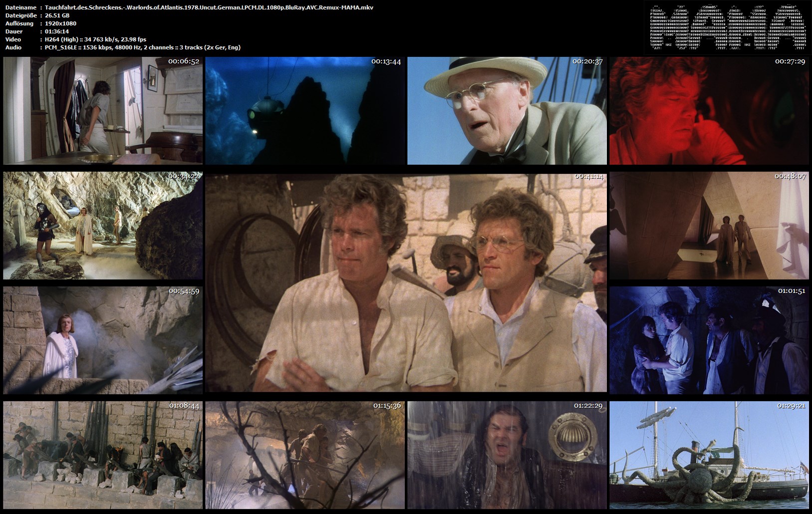Click the 01:15:36 timestamp
Viewport: 812px width, 514px height.
387,406
